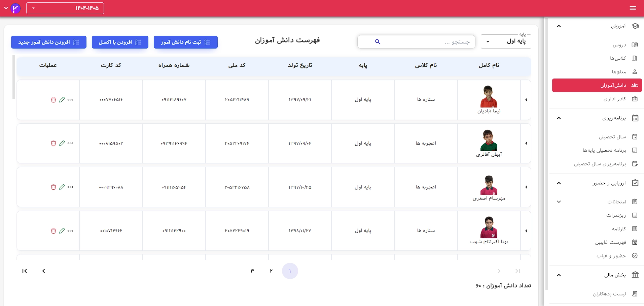
Task: Open the academic year ۱۴۰۴-۱۴۰۵ dropdown
Action: [65, 8]
